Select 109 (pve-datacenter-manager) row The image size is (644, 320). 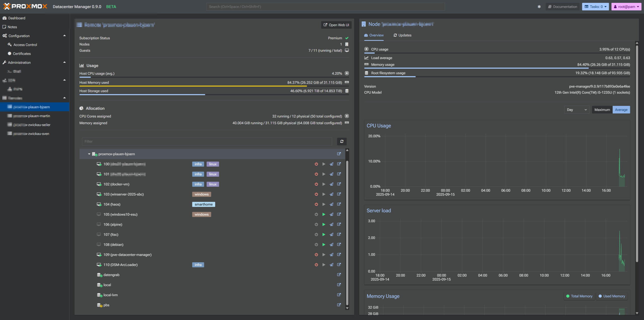213,255
